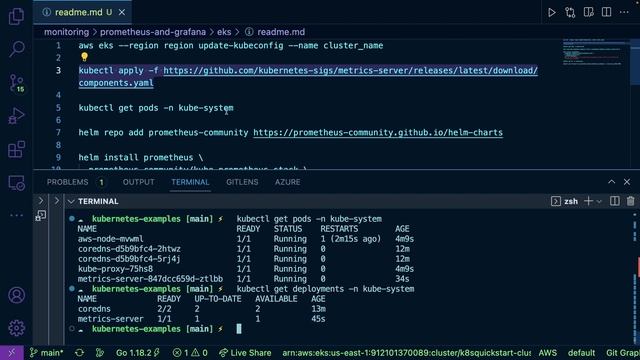Collapse the TERMINAL section chevron
640x360 pixels.
[x=71, y=201]
